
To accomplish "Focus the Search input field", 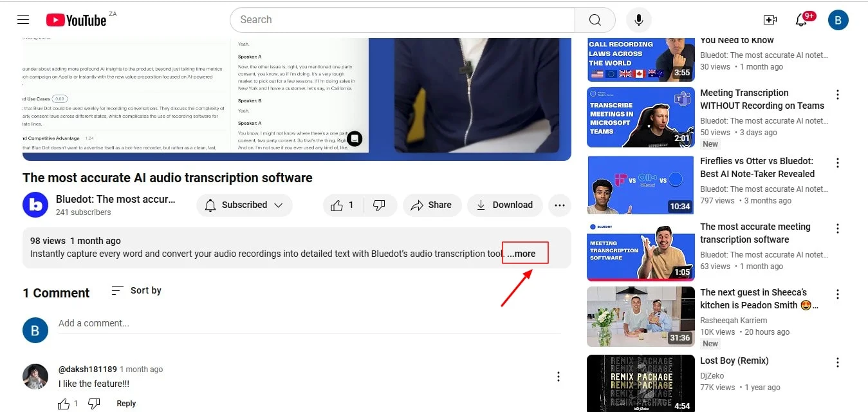I will (x=402, y=20).
